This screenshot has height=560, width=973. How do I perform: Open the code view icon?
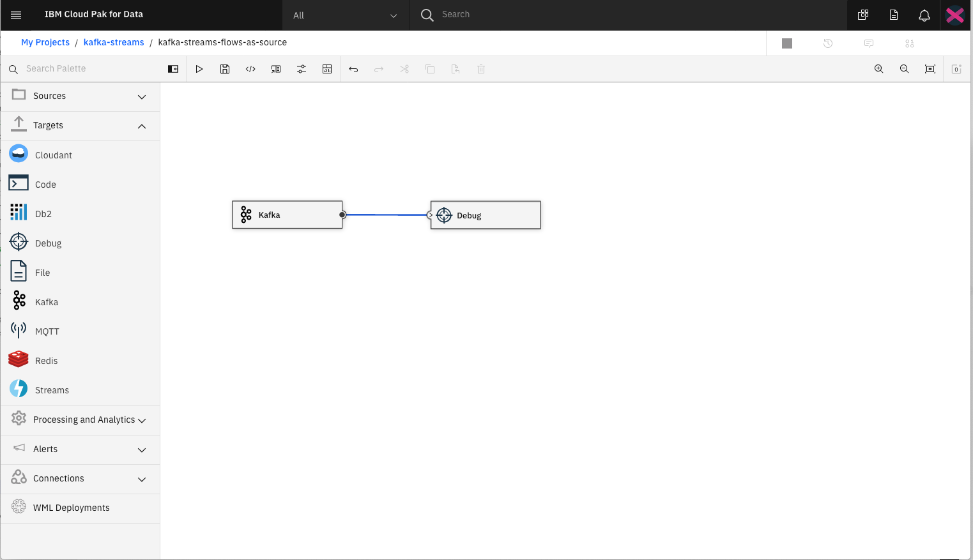click(250, 69)
